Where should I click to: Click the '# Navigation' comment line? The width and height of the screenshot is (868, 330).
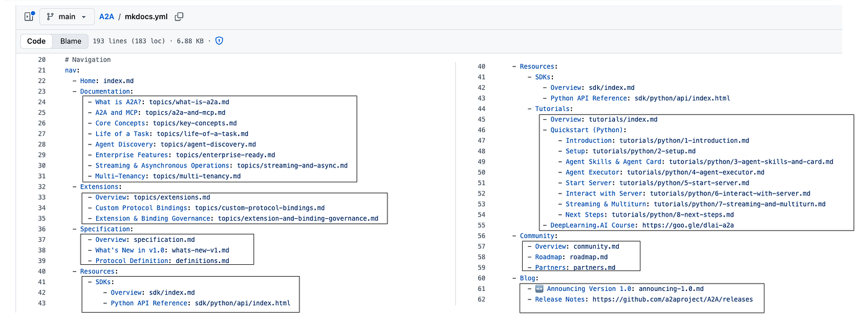click(87, 60)
